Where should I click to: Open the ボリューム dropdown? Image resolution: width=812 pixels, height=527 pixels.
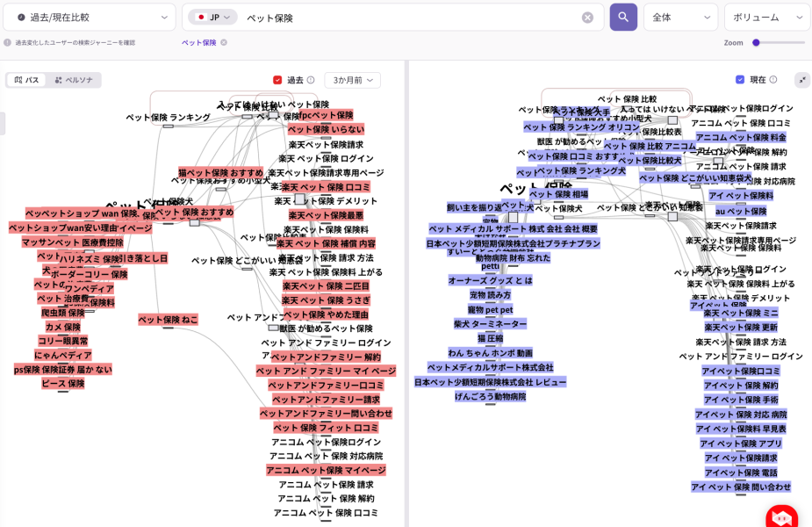point(768,17)
